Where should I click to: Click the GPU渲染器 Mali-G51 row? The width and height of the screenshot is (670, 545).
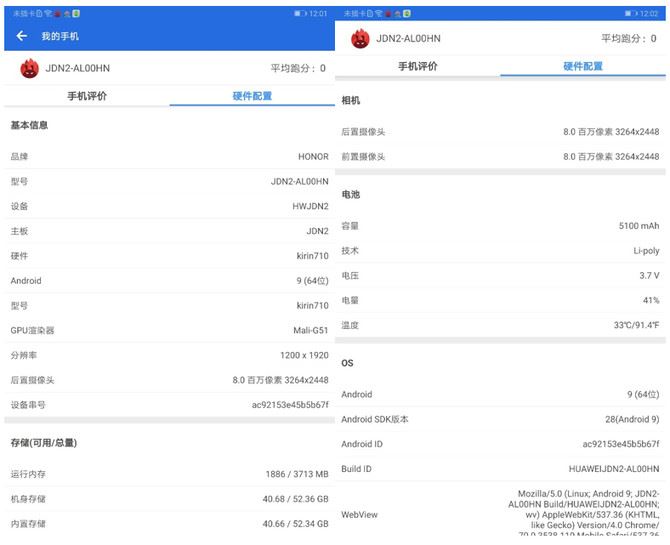click(x=169, y=330)
